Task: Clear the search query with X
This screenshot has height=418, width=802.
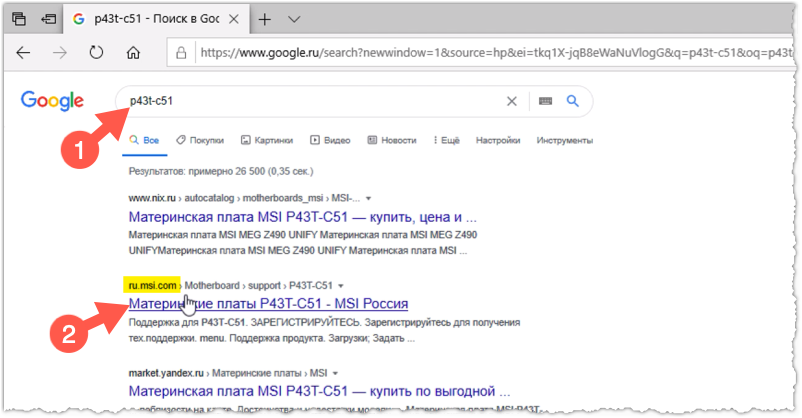Action: pyautogui.click(x=511, y=101)
